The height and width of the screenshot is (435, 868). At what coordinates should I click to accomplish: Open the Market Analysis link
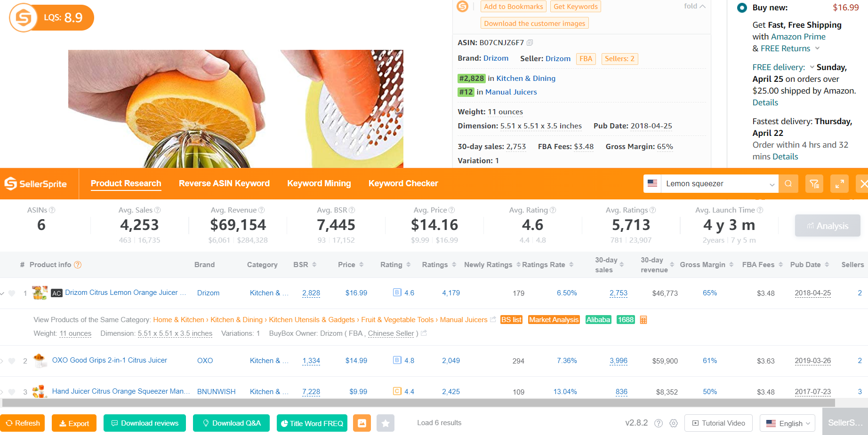click(x=554, y=320)
